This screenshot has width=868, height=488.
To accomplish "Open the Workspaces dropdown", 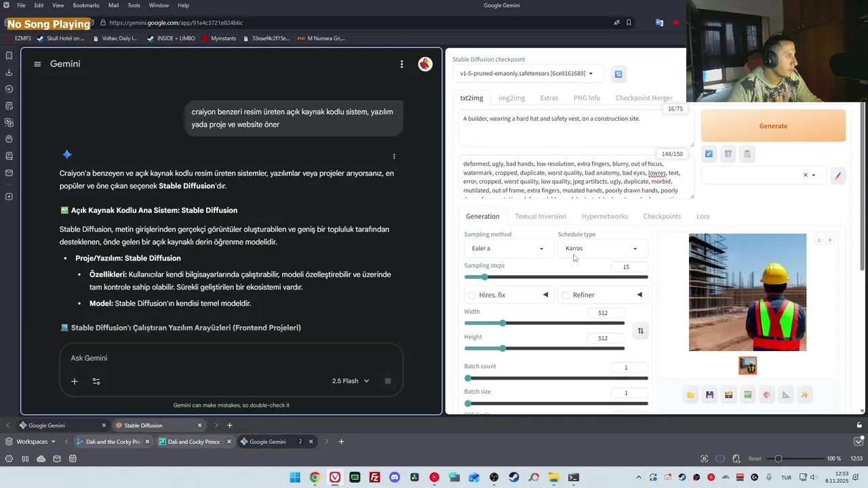I will click(31, 441).
